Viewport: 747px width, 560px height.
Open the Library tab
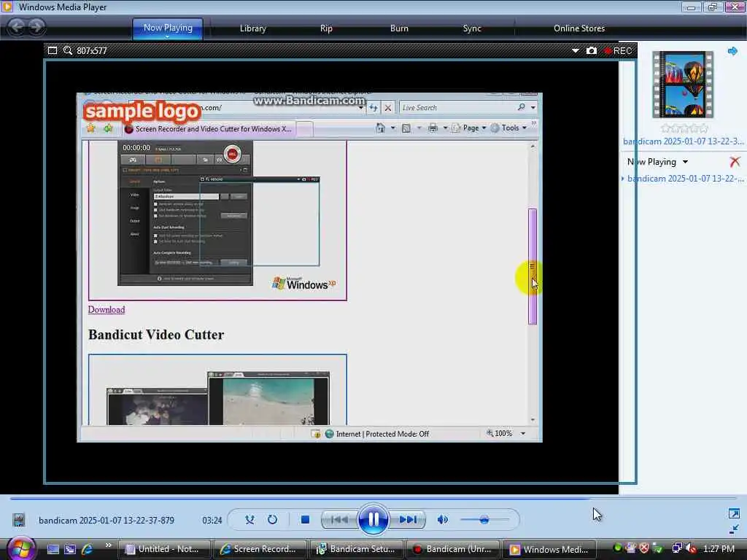[253, 28]
